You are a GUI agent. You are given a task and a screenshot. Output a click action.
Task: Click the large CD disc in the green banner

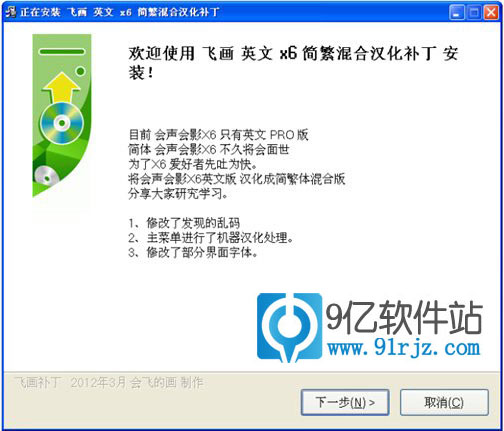coord(62,123)
